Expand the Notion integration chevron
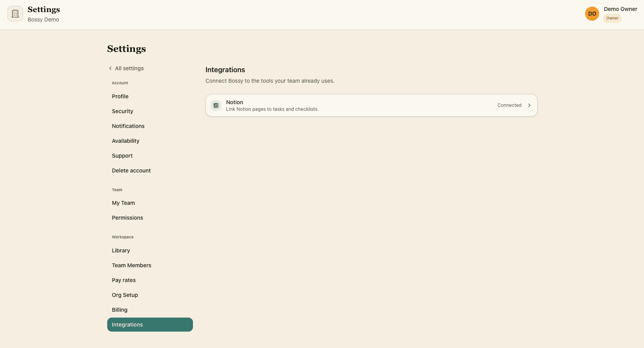Screen dimensions: 644x348 click(x=529, y=105)
